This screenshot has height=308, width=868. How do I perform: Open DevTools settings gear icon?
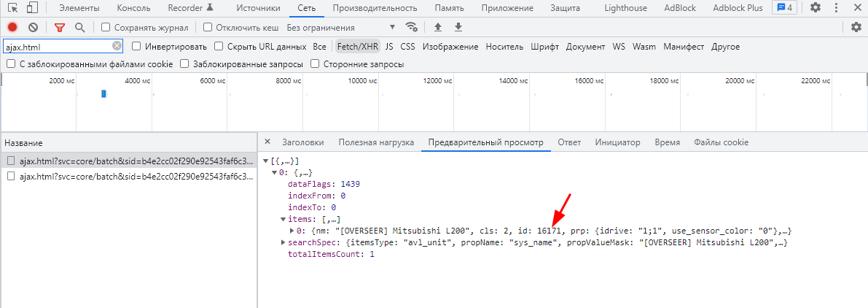(816, 8)
